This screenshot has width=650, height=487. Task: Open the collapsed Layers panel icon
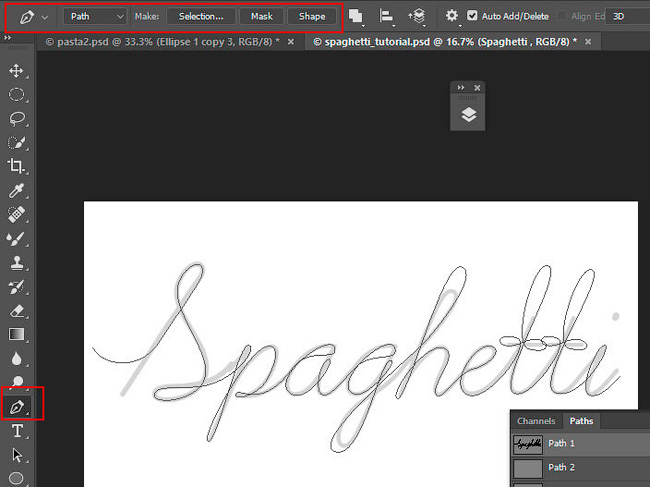click(468, 115)
